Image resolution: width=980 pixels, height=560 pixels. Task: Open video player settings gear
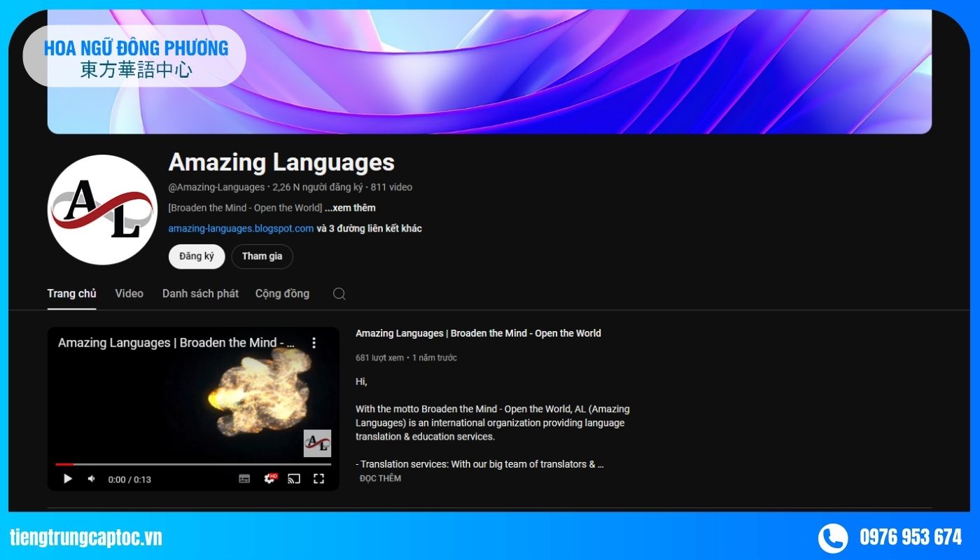pyautogui.click(x=269, y=479)
